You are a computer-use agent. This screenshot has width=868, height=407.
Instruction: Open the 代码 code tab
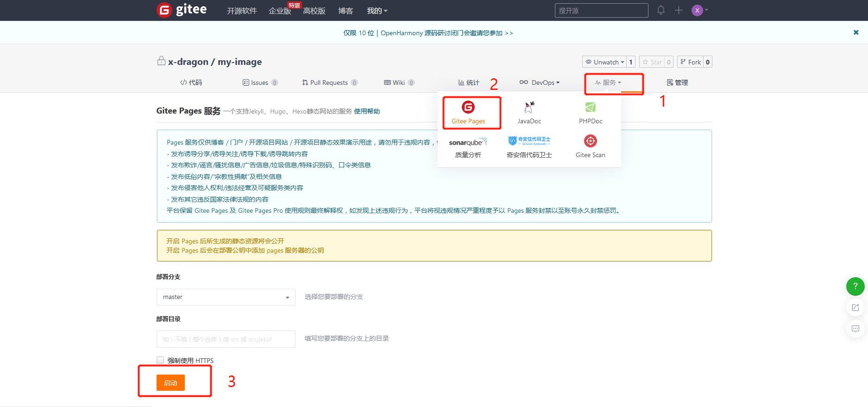(x=191, y=83)
